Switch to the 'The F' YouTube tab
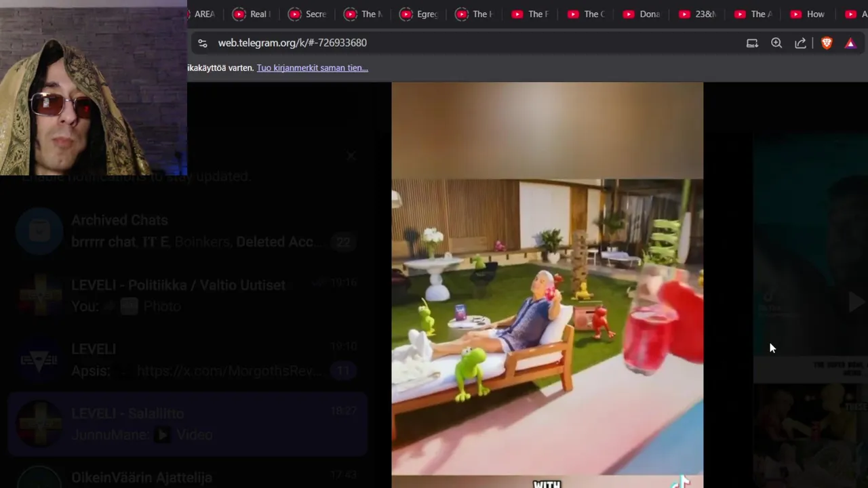Image resolution: width=868 pixels, height=488 pixels. pos(530,14)
